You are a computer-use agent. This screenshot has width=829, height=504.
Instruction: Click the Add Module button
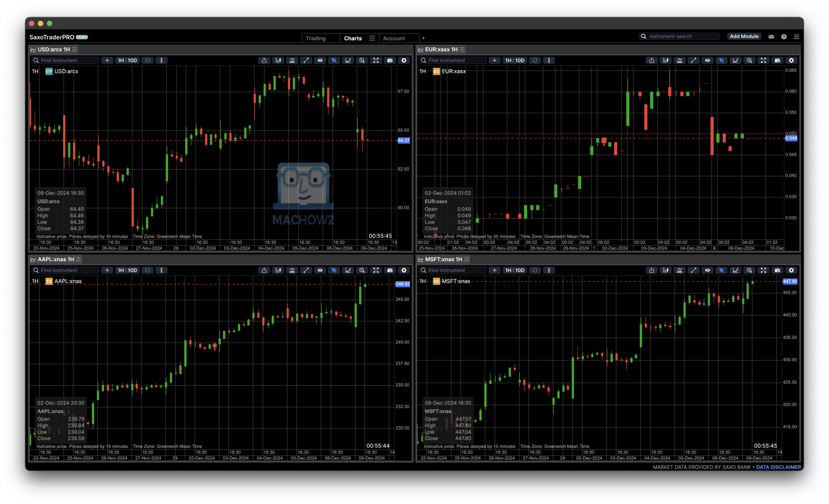(x=744, y=36)
